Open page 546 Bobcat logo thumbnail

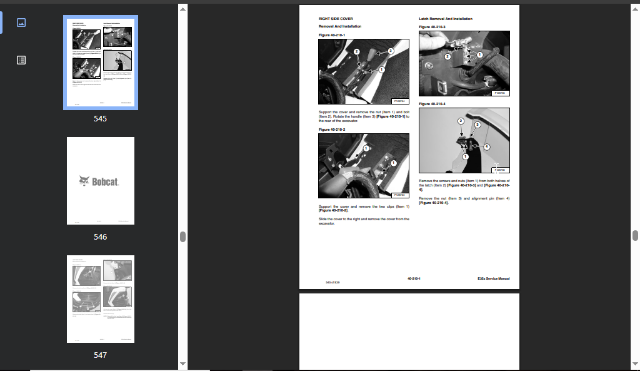coord(100,181)
